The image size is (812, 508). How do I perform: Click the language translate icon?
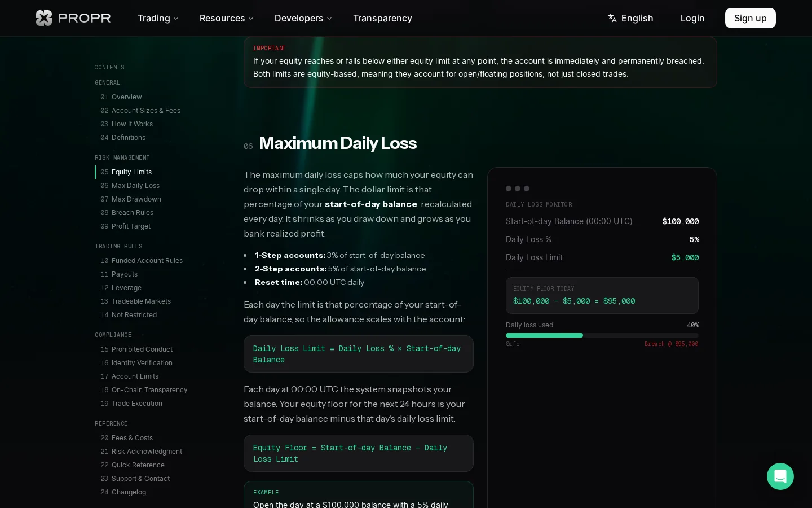pos(612,18)
